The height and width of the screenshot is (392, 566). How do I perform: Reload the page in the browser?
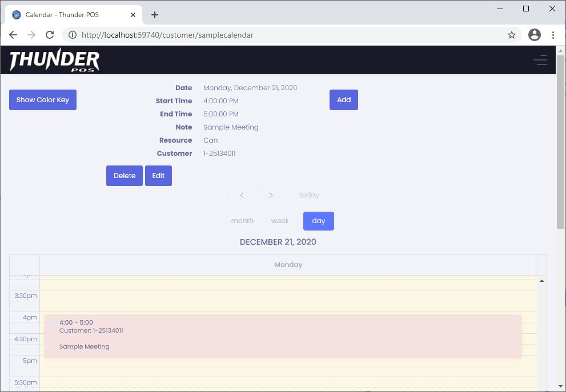50,35
